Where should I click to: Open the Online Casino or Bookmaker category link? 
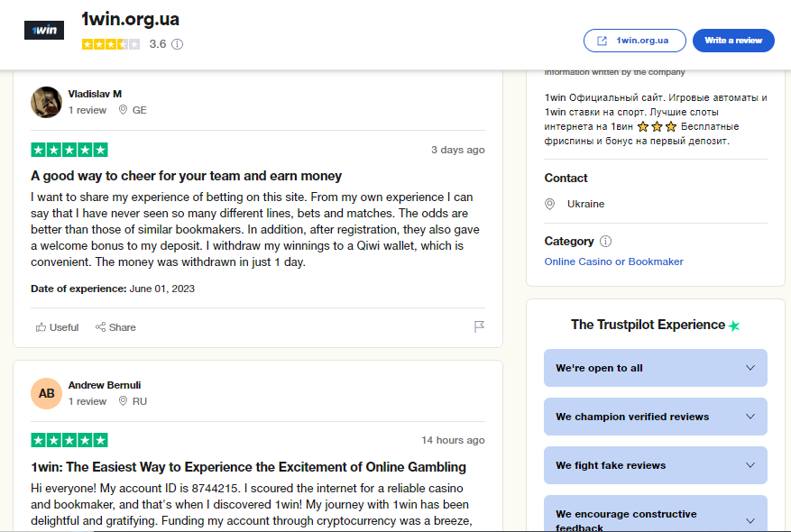[x=613, y=261]
